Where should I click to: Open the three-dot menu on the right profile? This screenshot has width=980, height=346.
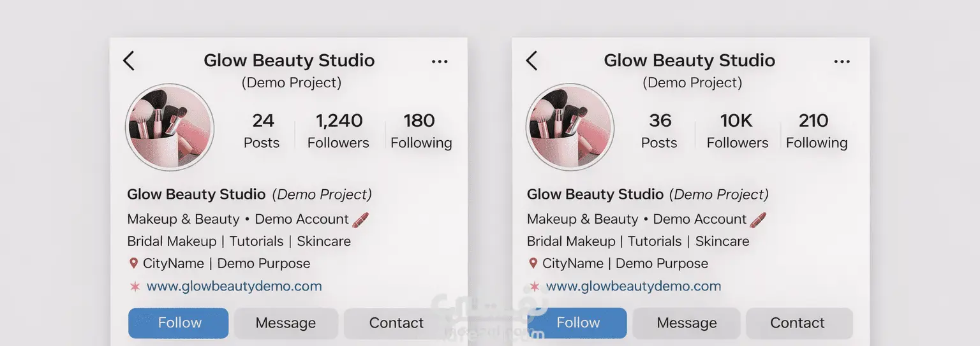[x=842, y=62]
